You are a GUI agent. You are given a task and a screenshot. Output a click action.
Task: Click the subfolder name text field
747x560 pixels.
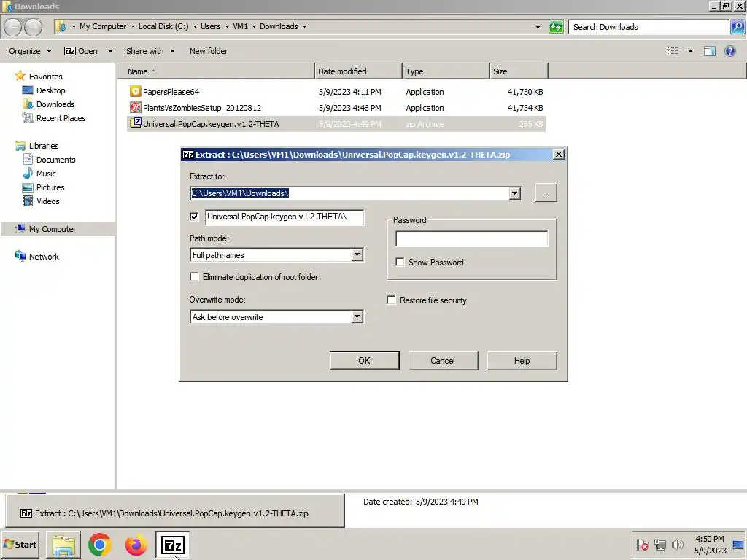click(285, 217)
